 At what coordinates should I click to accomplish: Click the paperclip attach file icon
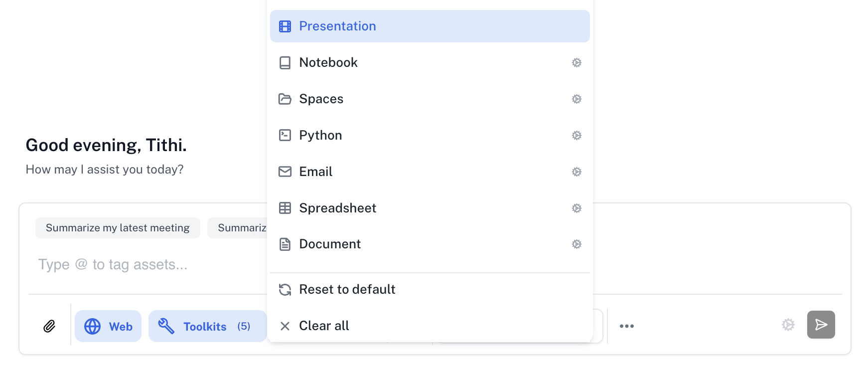[x=49, y=326]
